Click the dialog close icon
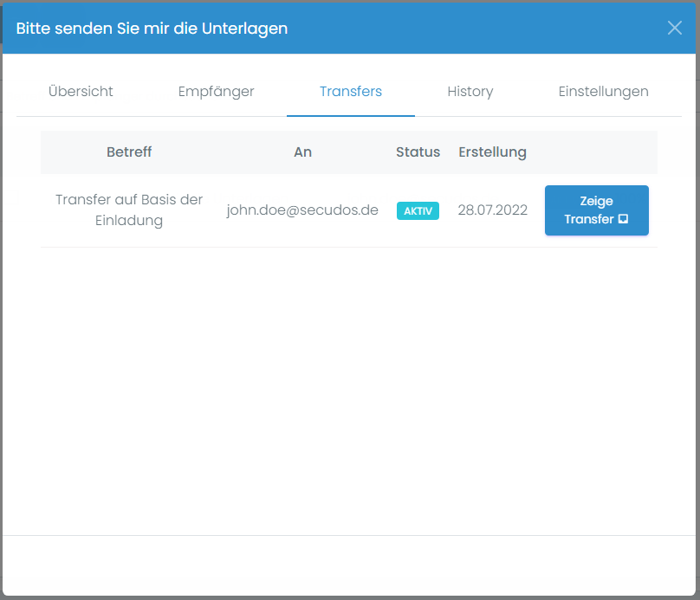700x600 pixels. [x=675, y=28]
